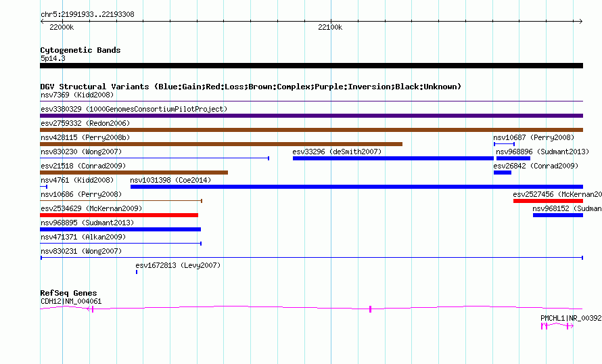Open the esv3380329 1000GenomesConsortiumPilotProject label
Image resolution: width=602 pixels, height=364 pixels.
(134, 109)
